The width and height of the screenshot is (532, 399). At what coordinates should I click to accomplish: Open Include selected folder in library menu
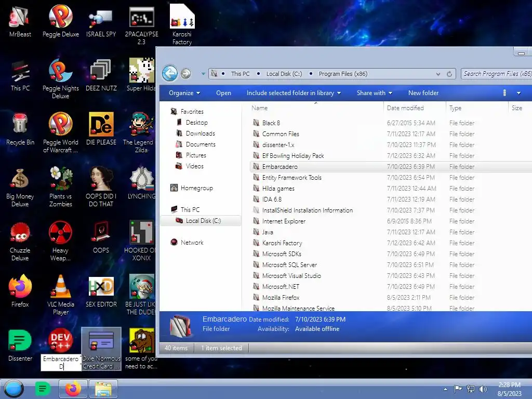(x=294, y=93)
